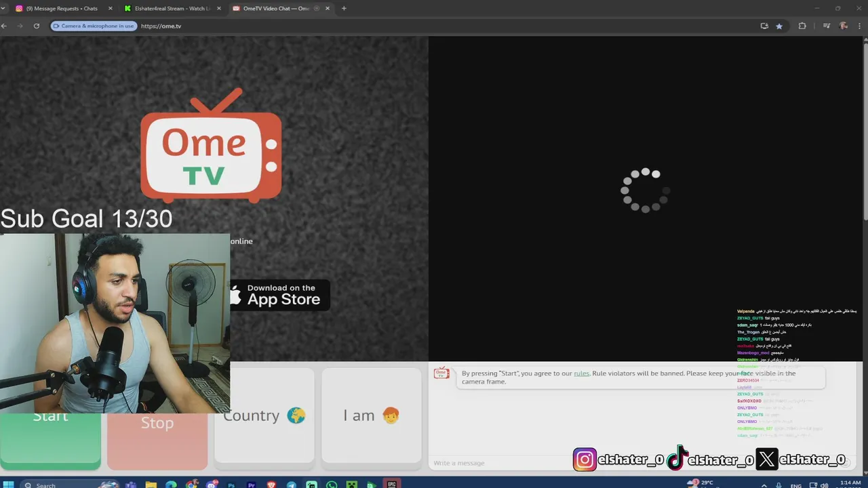
Task: Open WhatsApp from the taskbar
Action: pyautogui.click(x=332, y=485)
